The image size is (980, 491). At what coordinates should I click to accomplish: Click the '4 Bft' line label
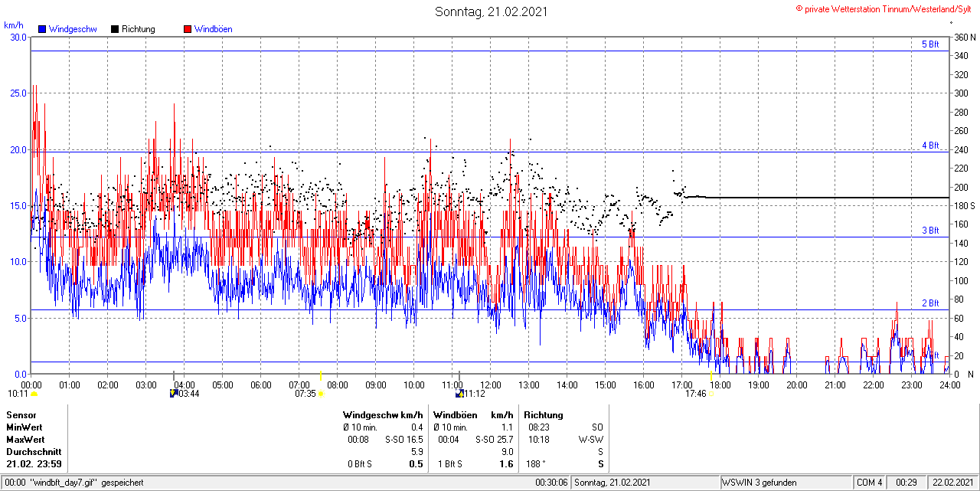tap(930, 145)
